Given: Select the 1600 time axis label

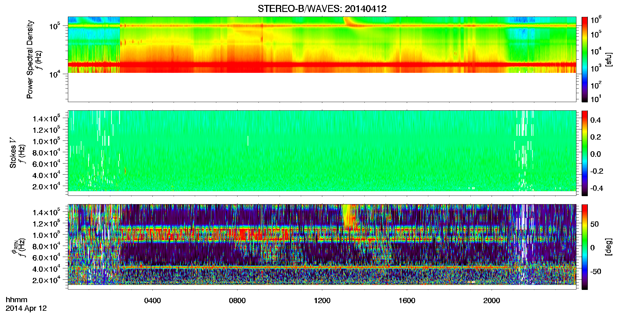Looking at the screenshot, I should (407, 301).
